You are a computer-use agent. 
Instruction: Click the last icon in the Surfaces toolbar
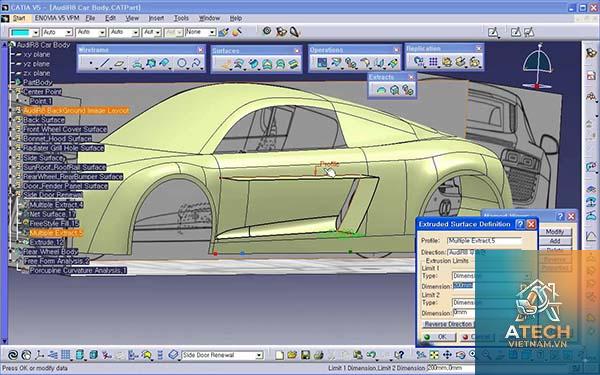click(293, 64)
